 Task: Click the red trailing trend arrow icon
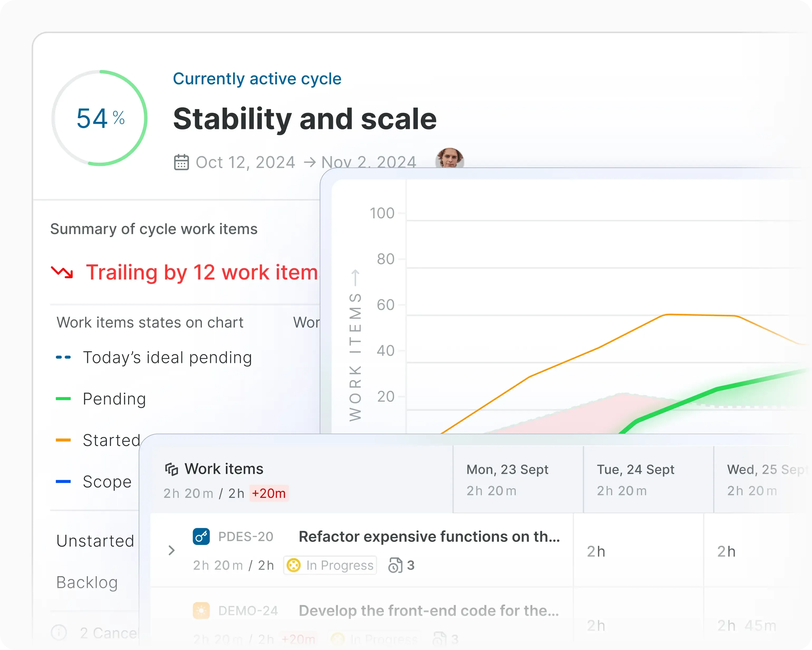62,272
